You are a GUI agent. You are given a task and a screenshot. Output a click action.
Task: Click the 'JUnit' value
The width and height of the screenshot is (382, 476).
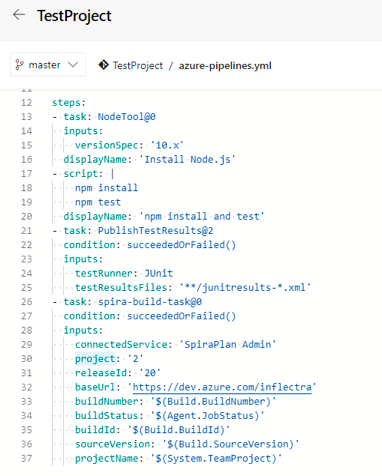[x=158, y=273]
